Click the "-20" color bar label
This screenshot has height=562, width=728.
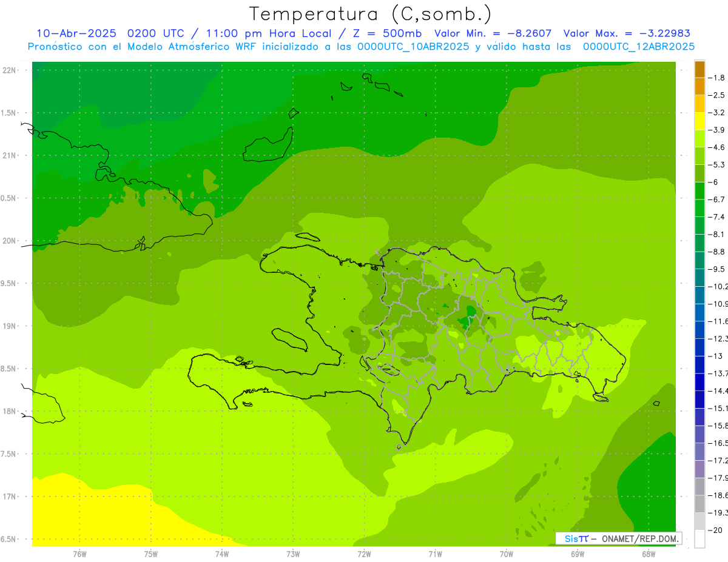click(715, 530)
